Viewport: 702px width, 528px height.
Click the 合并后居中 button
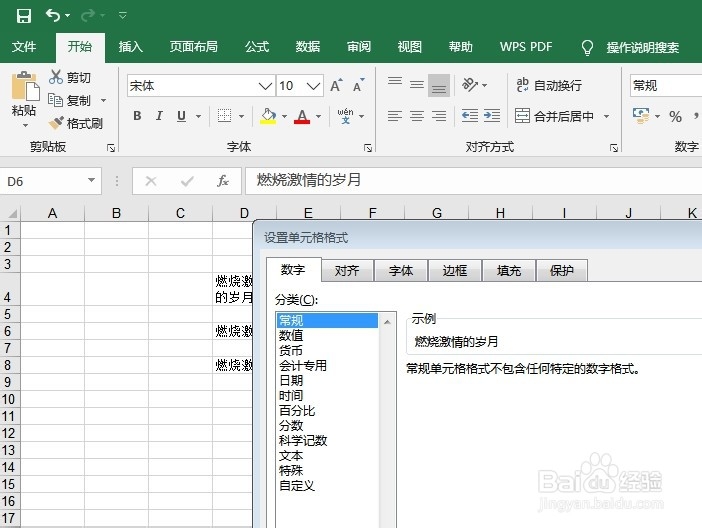tap(554, 116)
